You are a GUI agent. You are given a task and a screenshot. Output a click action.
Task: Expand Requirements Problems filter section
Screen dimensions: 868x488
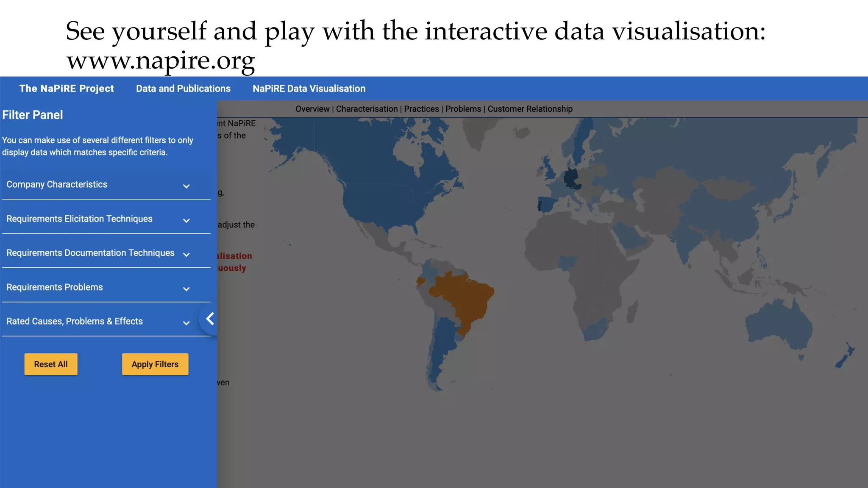pyautogui.click(x=106, y=288)
